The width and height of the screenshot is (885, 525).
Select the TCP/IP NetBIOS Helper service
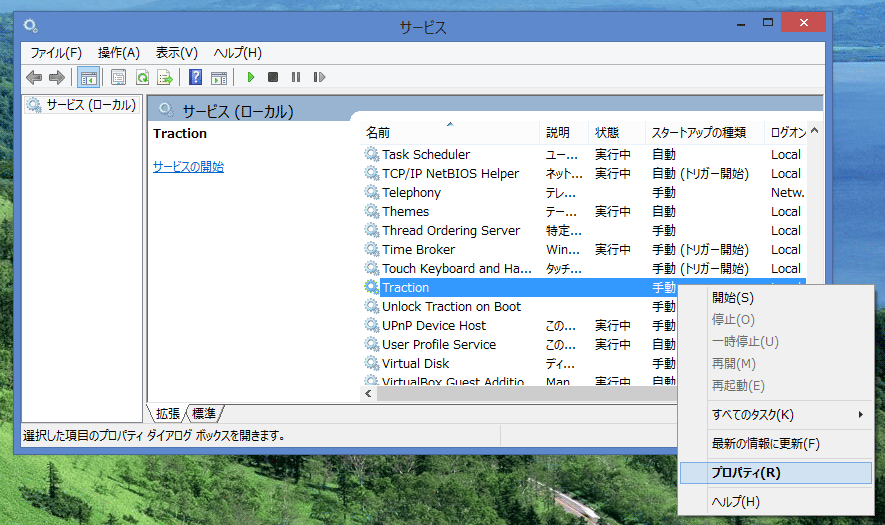584,173
